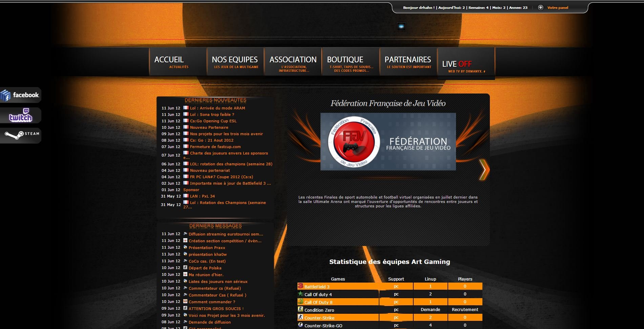Viewport: 644px width, 329px height.
Task: Click icon beside 'ATTENTION GROS SOUCIS !'
Action: (185, 308)
